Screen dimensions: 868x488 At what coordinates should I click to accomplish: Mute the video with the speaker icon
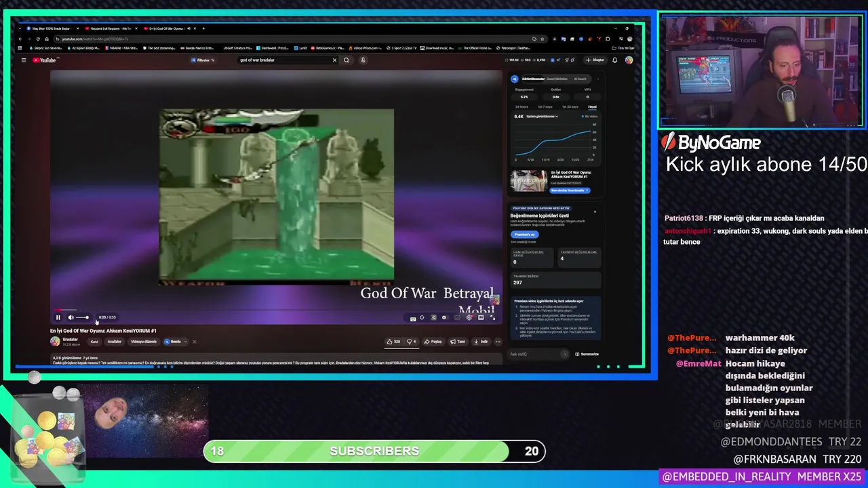click(71, 317)
